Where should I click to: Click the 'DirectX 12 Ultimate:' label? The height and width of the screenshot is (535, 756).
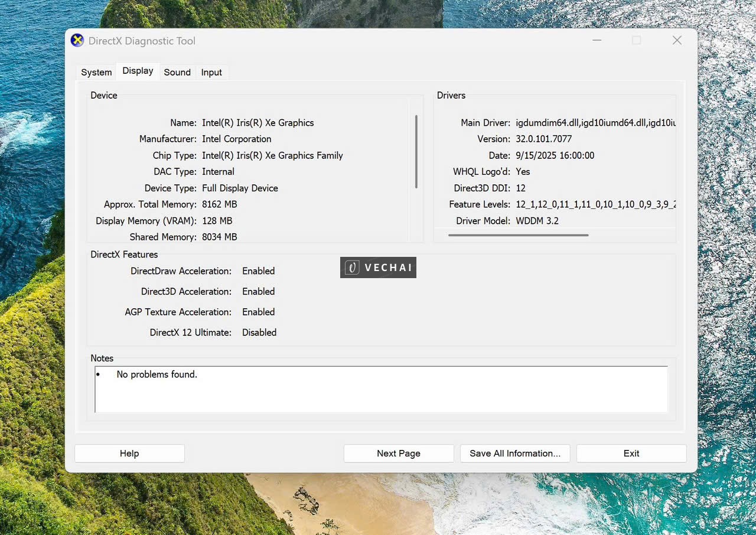pyautogui.click(x=191, y=332)
